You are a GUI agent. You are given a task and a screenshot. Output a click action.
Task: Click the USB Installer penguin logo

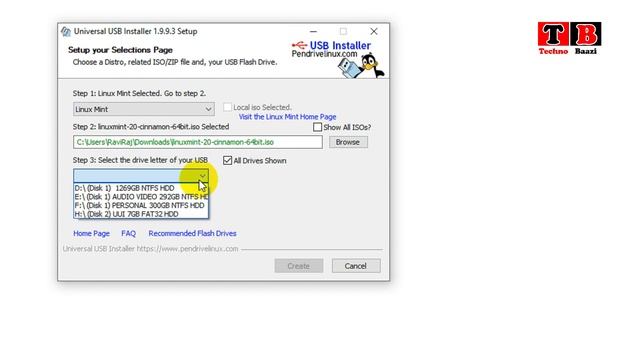point(361,65)
